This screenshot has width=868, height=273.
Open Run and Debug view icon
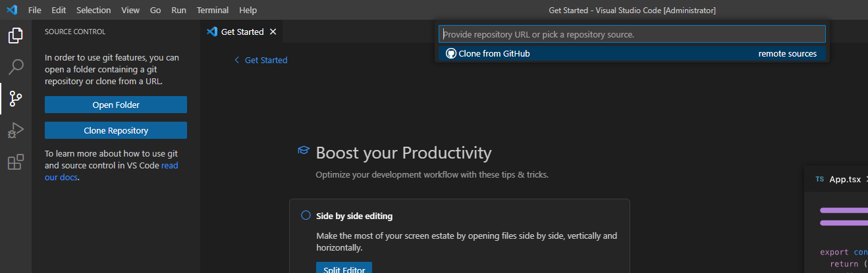tap(16, 130)
